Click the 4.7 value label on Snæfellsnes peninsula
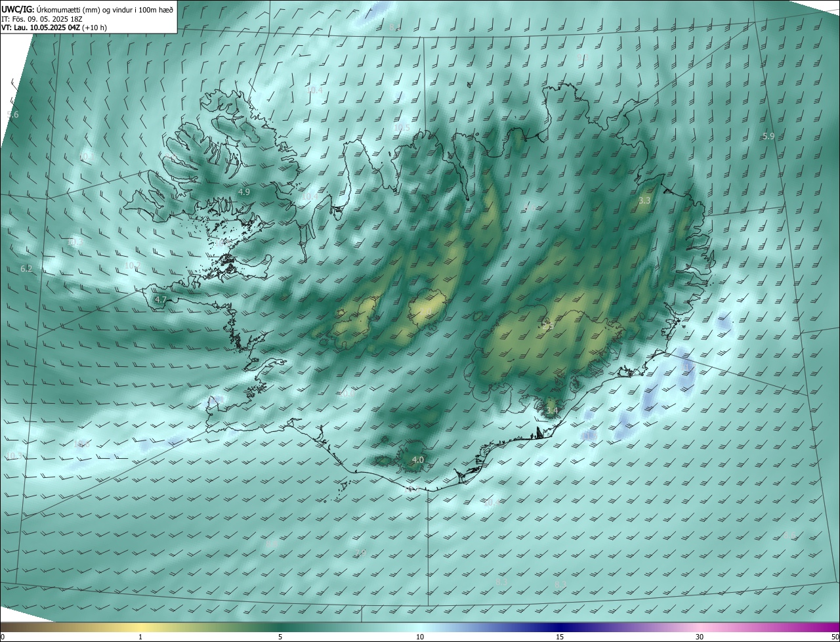Viewport: 840px width, 642px height. (161, 299)
